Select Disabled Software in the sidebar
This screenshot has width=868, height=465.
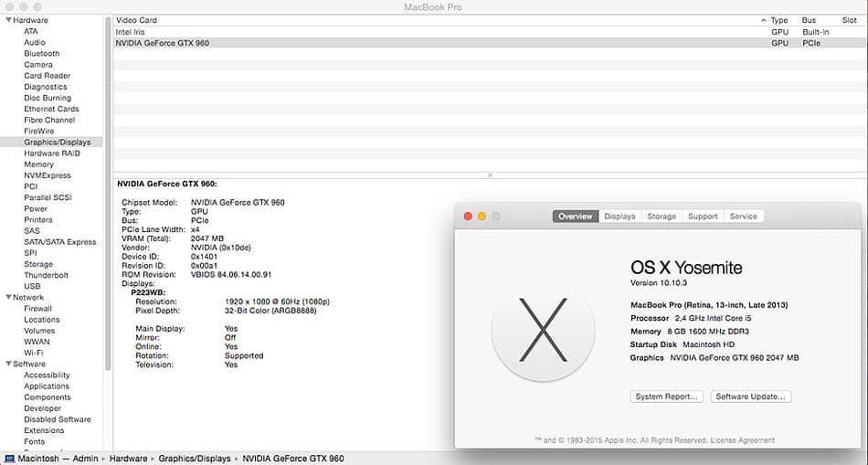click(x=57, y=419)
